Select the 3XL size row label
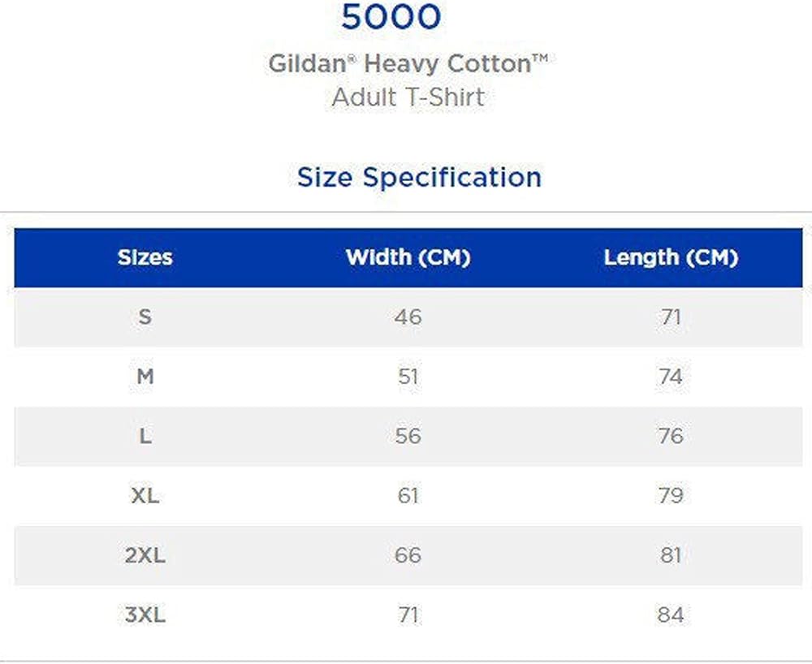Viewport: 812px width, 664px height. click(x=145, y=614)
